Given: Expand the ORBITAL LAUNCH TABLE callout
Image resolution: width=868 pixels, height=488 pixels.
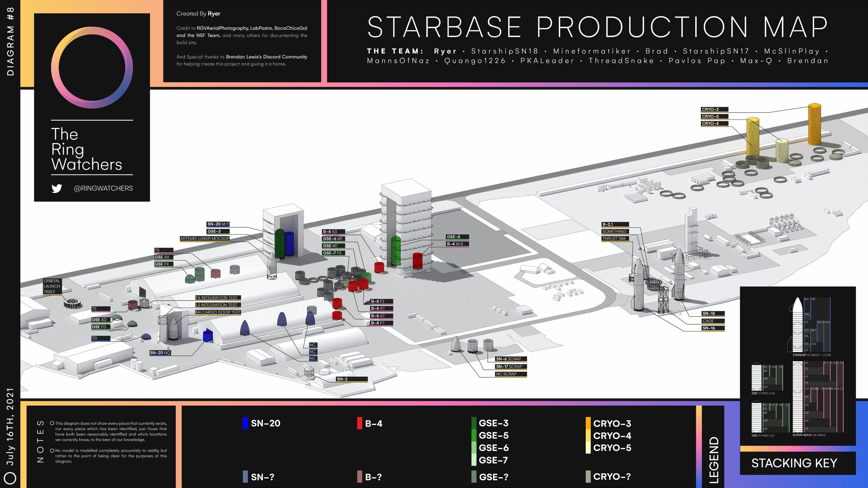Looking at the screenshot, I should (x=52, y=286).
